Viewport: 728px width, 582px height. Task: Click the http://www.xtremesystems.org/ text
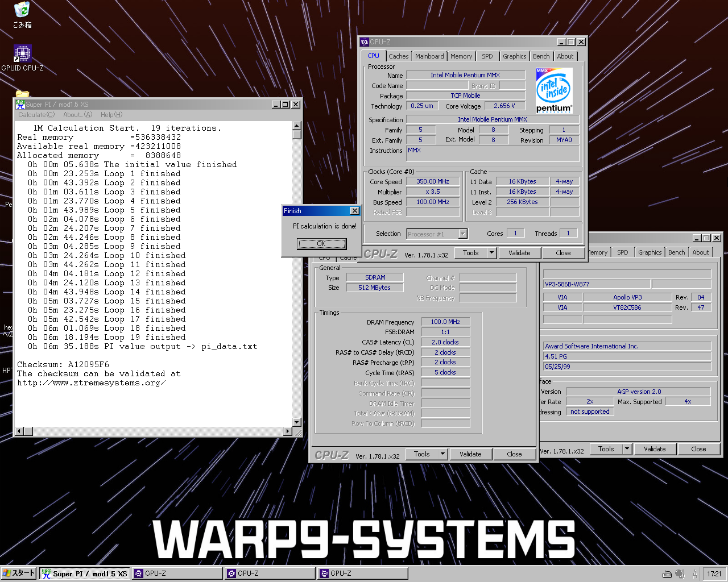coord(91,383)
